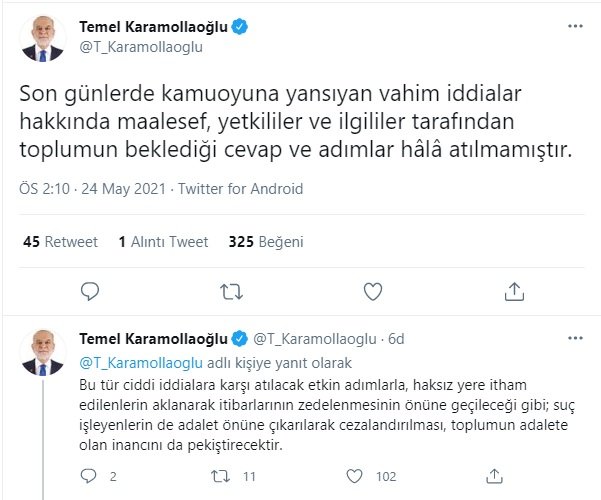The width and height of the screenshot is (601, 500).
Task: Like the main tweet with heart icon
Action: click(x=373, y=292)
